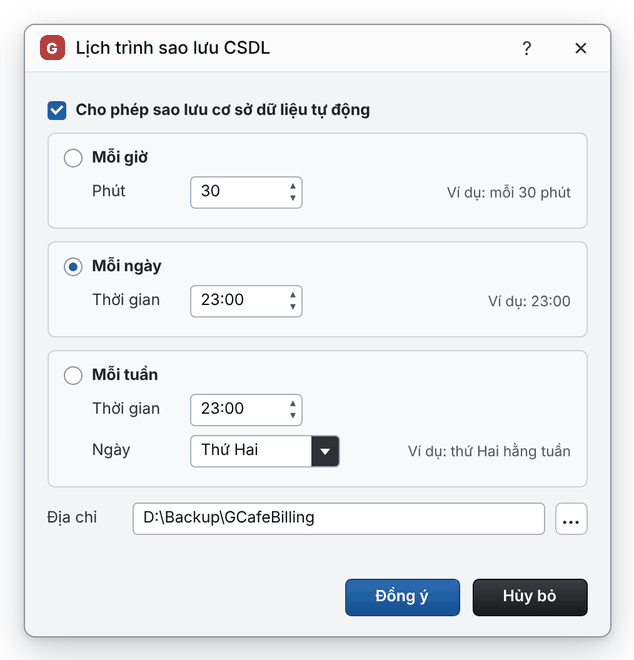Browse for backup folder with ellipsis button
The image size is (634, 660).
pos(571,519)
